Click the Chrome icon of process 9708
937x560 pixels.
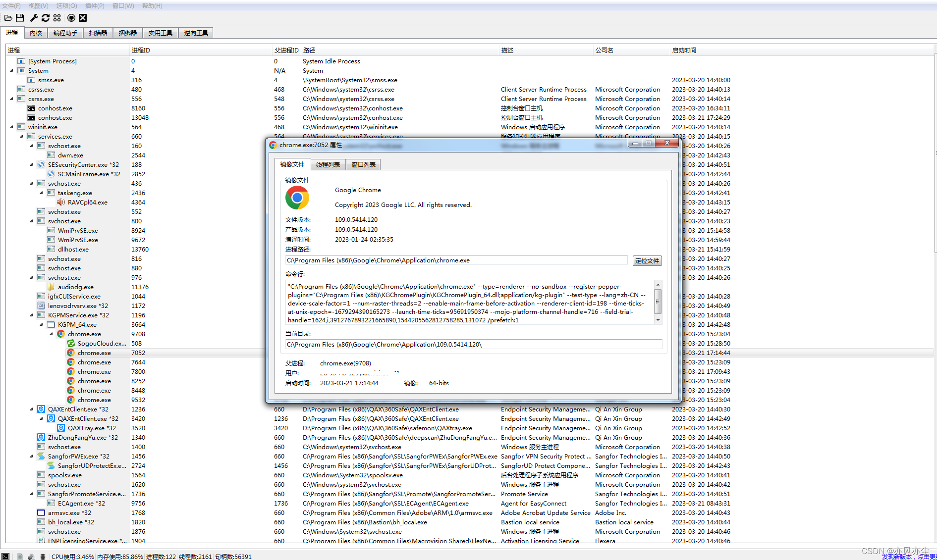coord(61,334)
